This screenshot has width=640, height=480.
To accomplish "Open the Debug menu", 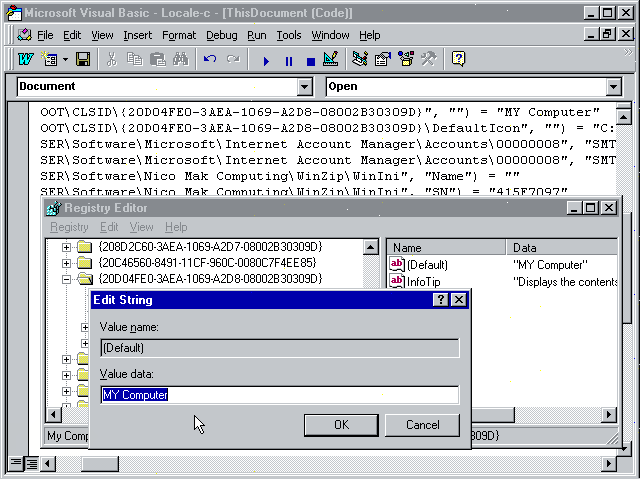I will pyautogui.click(x=222, y=36).
